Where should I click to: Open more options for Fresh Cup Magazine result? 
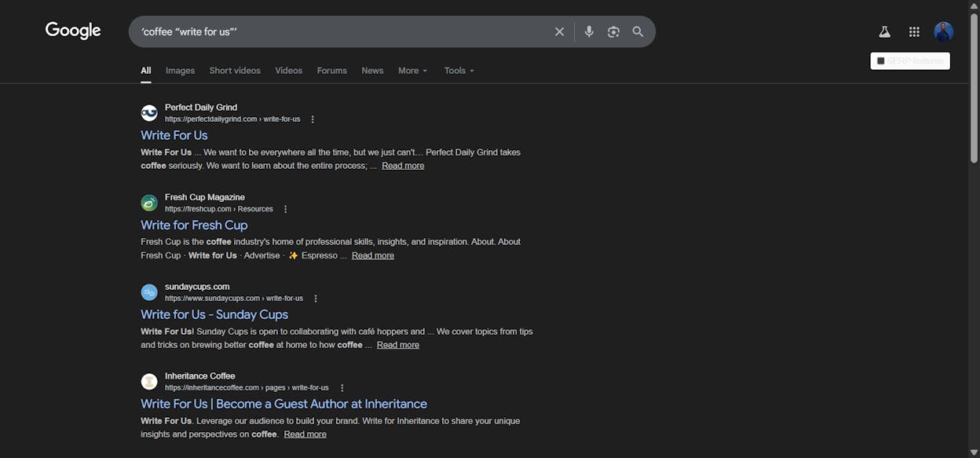tap(285, 209)
